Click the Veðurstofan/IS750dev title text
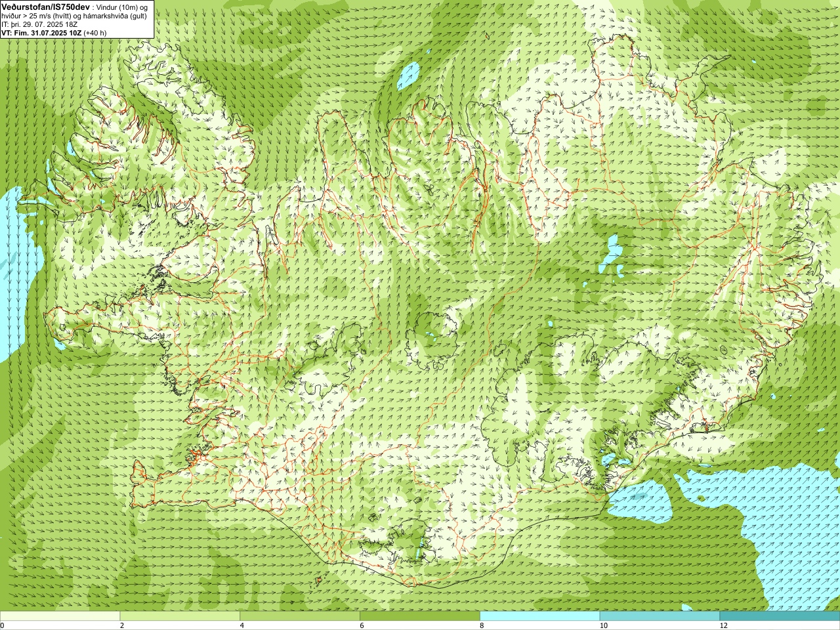The height and width of the screenshot is (630, 840). coord(45,7)
